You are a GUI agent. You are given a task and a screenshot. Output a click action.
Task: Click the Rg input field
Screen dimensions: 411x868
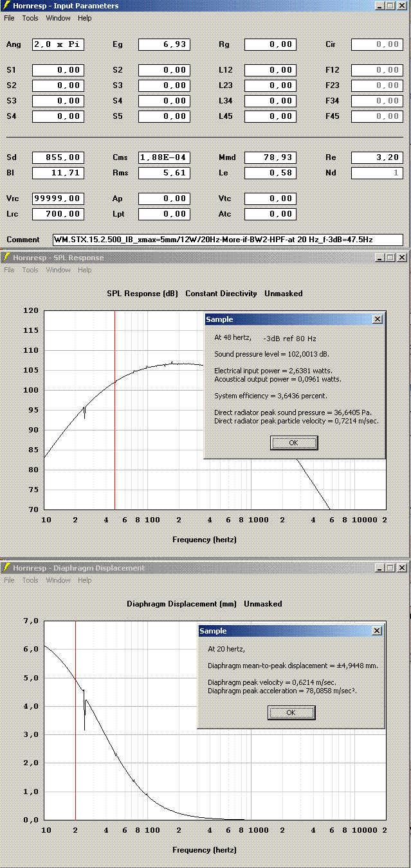[x=270, y=45]
